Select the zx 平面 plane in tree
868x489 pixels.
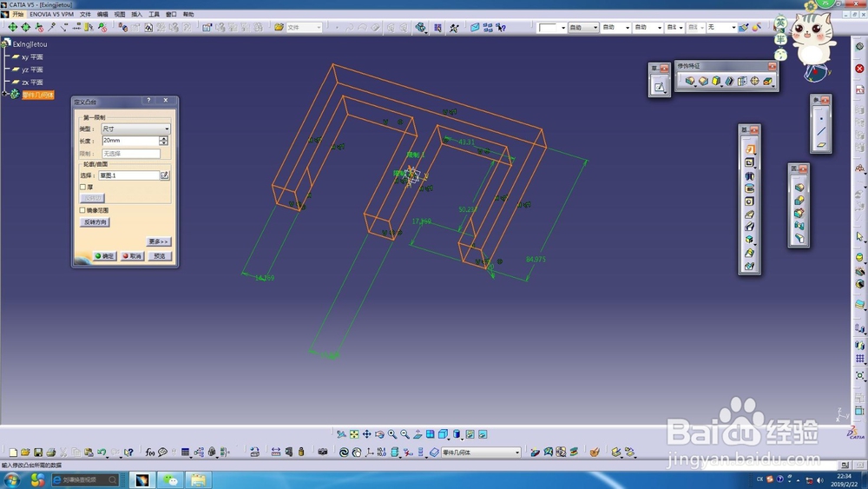click(32, 83)
